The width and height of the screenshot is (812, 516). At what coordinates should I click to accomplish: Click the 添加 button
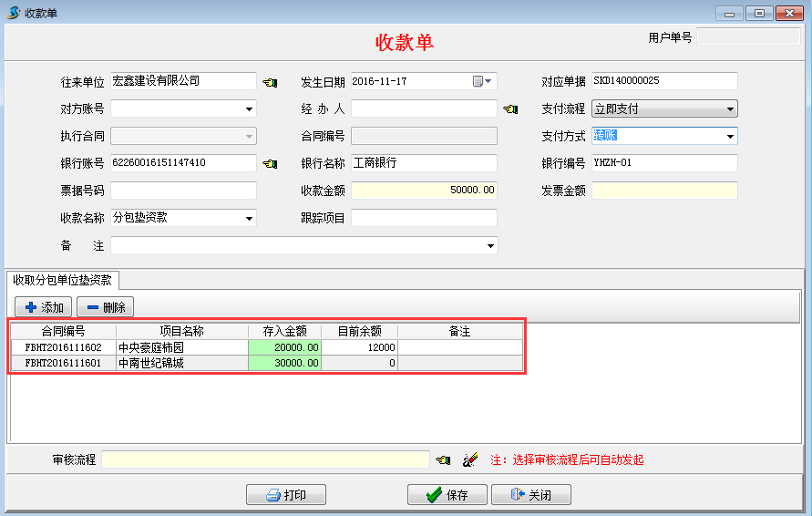[43, 307]
